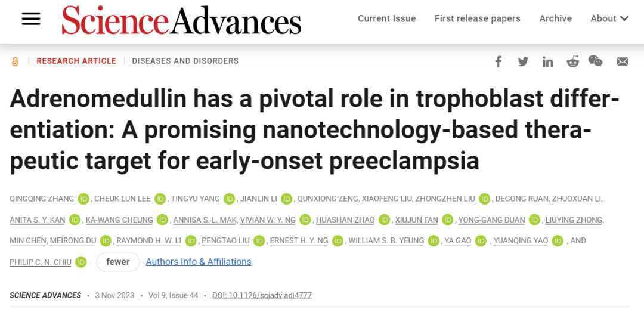Share article via WeChat icon
Viewport: 644px width, 309px height.
pyautogui.click(x=596, y=61)
